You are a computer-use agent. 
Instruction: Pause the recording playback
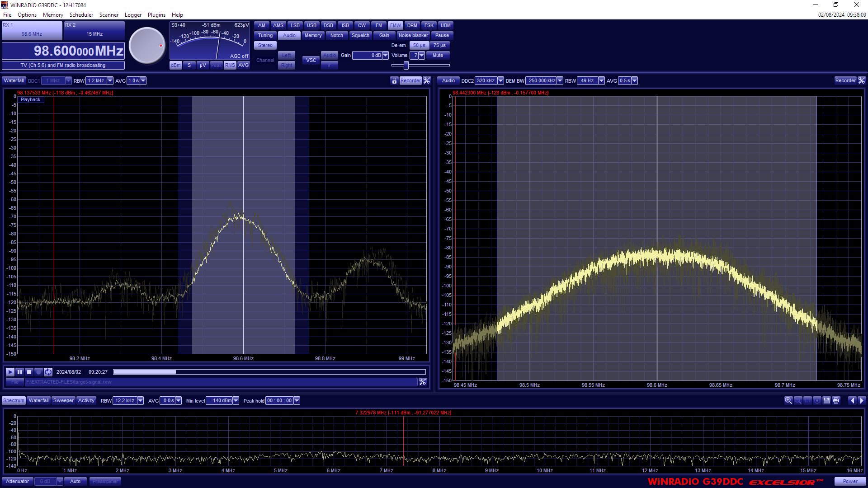(x=19, y=372)
